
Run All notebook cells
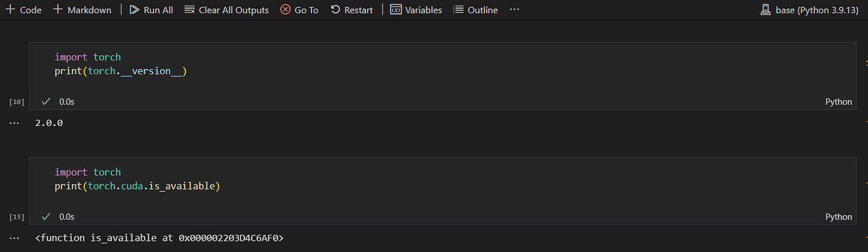tap(151, 10)
